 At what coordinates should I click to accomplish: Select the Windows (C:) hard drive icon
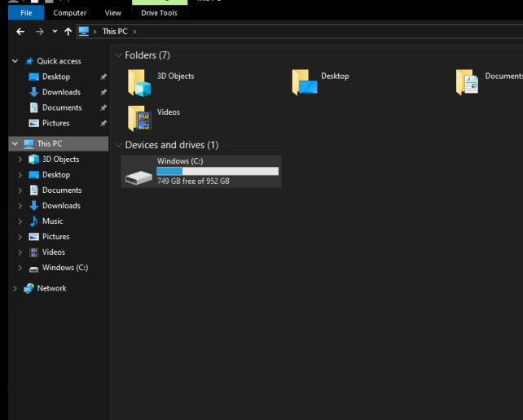[x=138, y=177]
